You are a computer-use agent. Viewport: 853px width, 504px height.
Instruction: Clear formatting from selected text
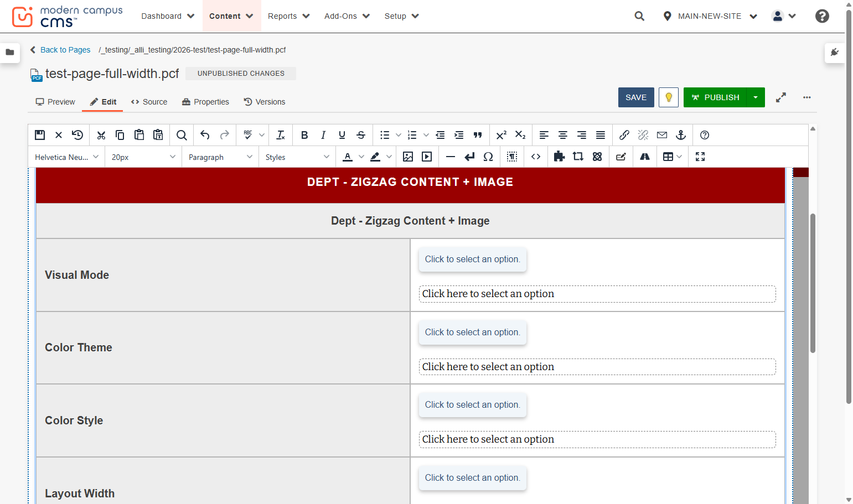coord(281,135)
